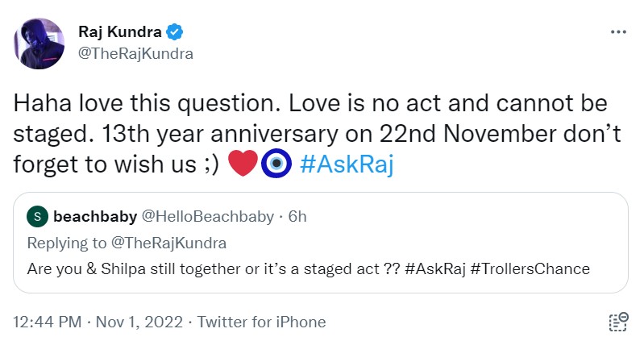Screen dimensions: 644x337
Task: Open the tweet's three-dot more menu
Action: (x=618, y=33)
